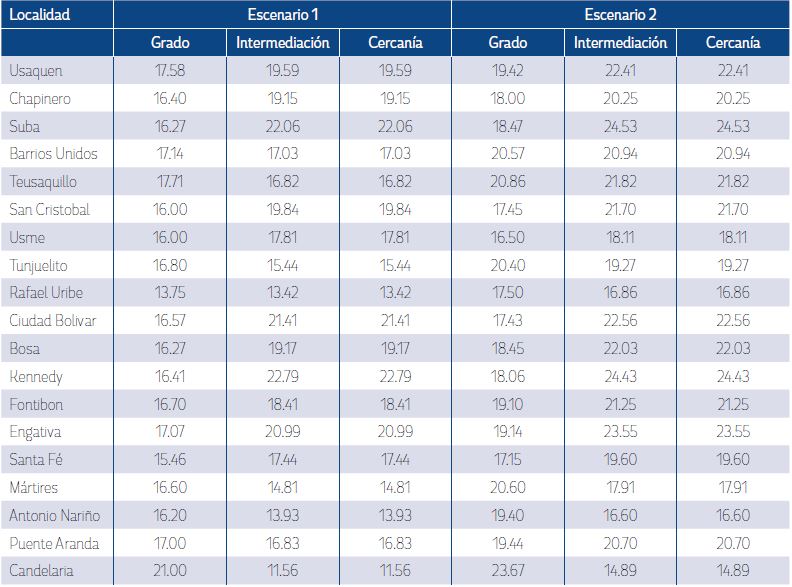Click Rafael Uribe's Escenario 1 Grado value 13.75

click(x=170, y=293)
